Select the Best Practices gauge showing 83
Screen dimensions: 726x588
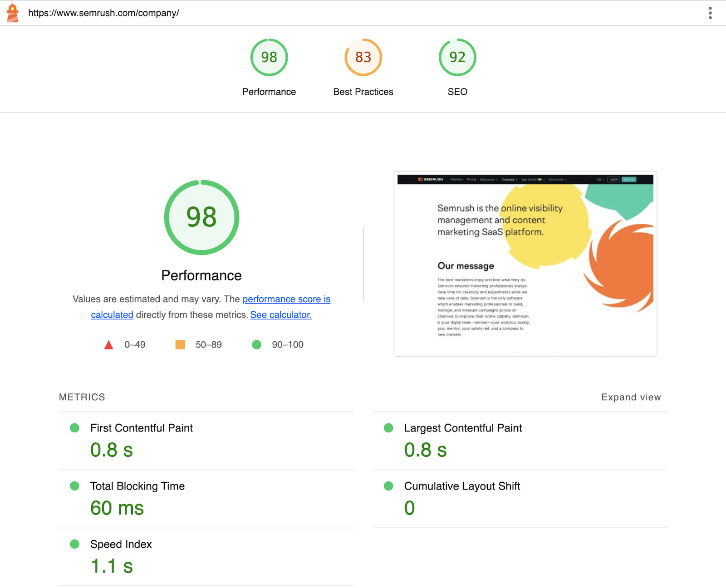[363, 57]
